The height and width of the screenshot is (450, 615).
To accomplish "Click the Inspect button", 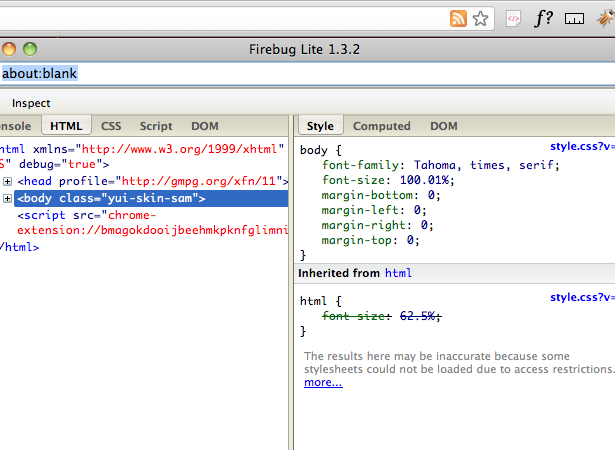I will tap(31, 103).
